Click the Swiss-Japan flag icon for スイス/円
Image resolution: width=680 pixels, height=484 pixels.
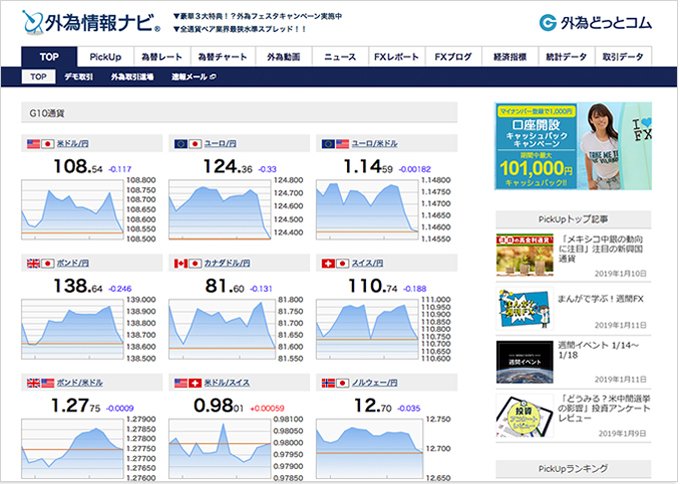coord(333,263)
